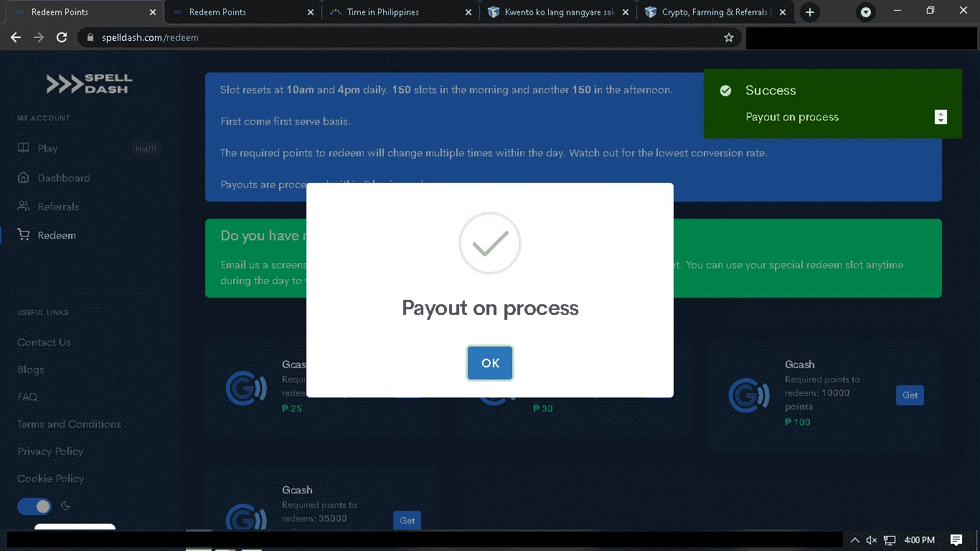
Task: Click the "₱ 25" amount
Action: (292, 408)
